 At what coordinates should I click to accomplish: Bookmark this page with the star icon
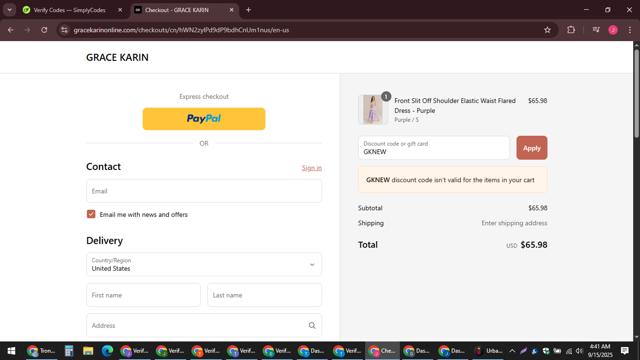coord(547,30)
